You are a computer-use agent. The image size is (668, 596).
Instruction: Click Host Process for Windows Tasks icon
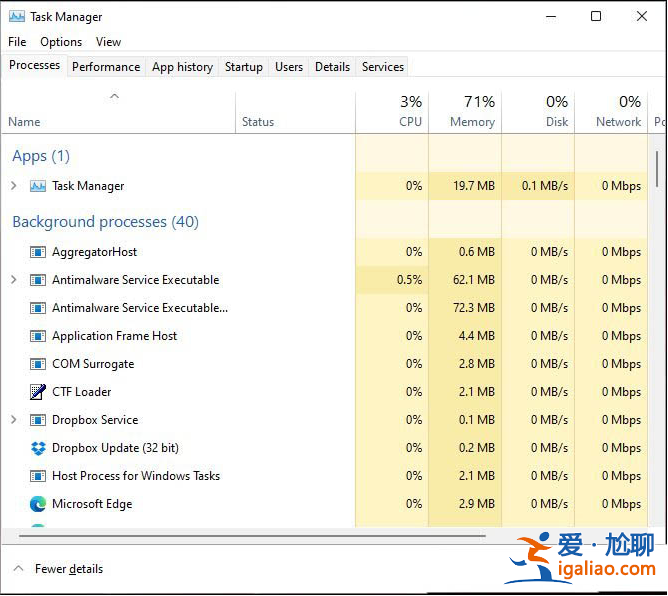point(38,476)
